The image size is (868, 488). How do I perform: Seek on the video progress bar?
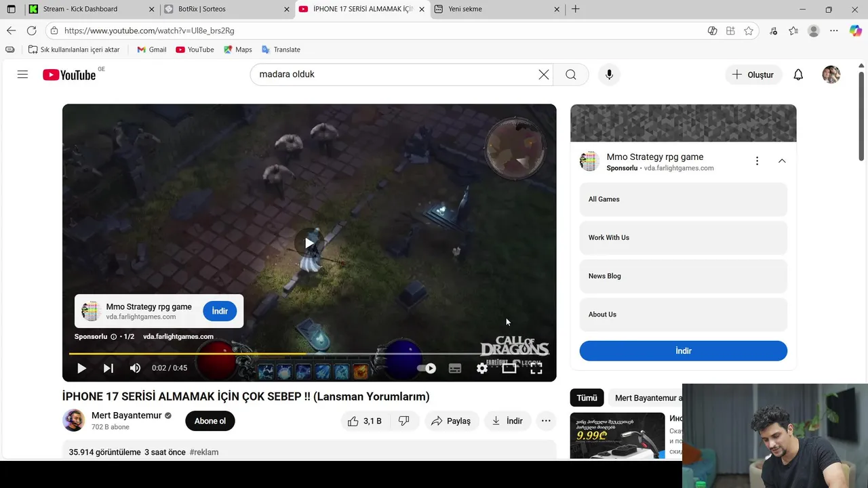[309, 354]
